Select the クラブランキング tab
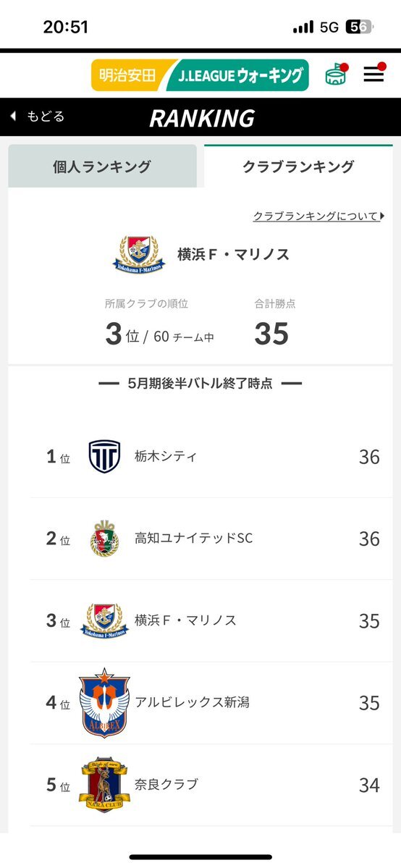Screen dimensions: 401x868 pyautogui.click(x=298, y=167)
